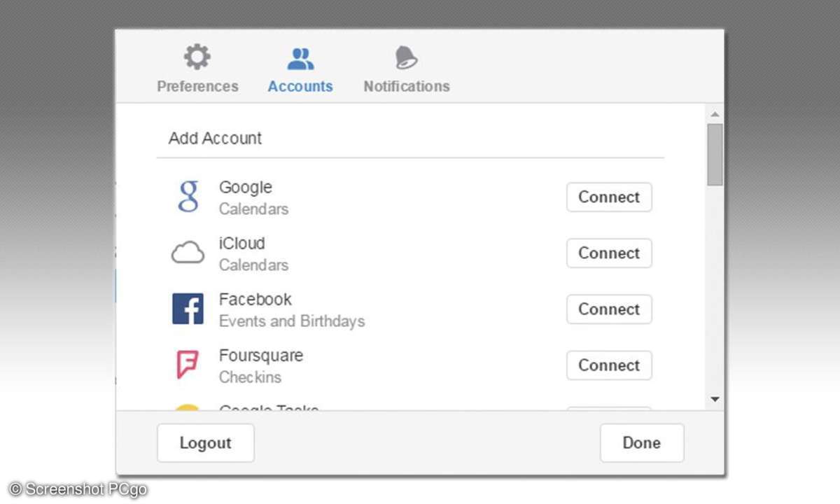Viewport: 840px width, 504px height.
Task: Click the scrollbar up arrow
Action: pyautogui.click(x=715, y=113)
